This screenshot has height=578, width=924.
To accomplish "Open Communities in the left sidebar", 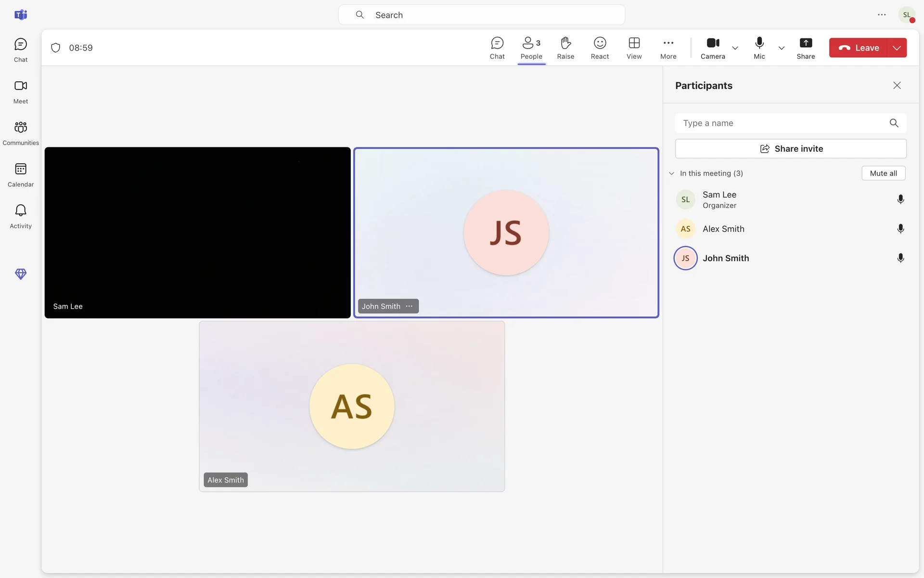I will (x=21, y=132).
